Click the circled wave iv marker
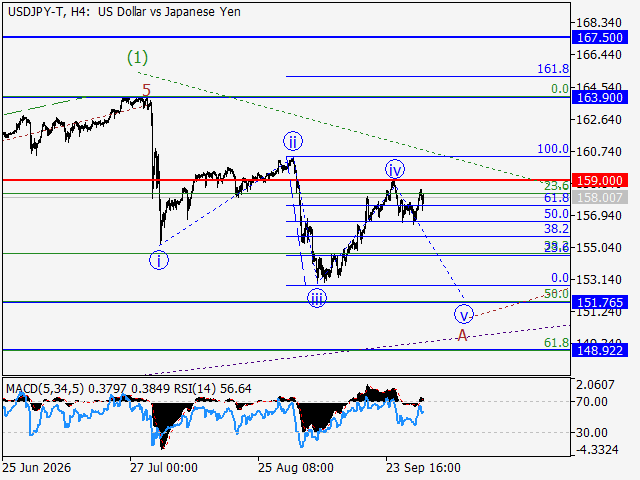The image size is (640, 480). click(x=395, y=169)
